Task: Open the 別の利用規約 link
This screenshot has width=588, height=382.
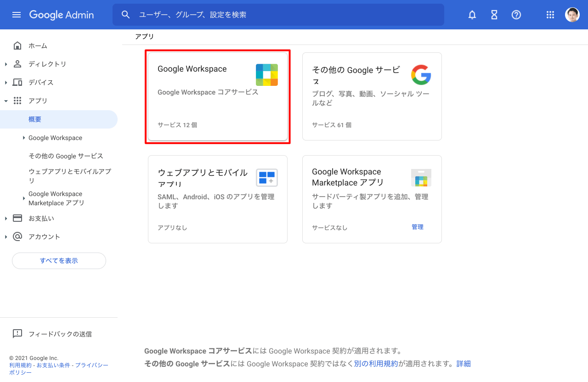Action: (x=376, y=364)
